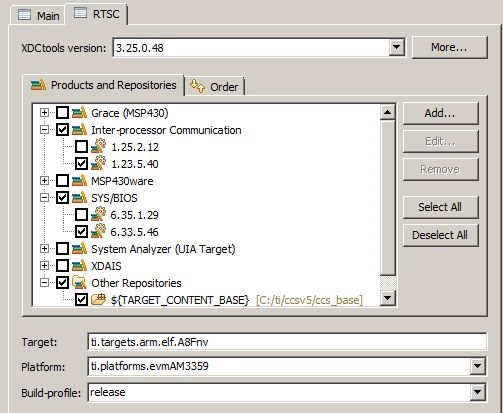Click the Other Repositories folder icon
503x413 pixels.
click(x=79, y=282)
